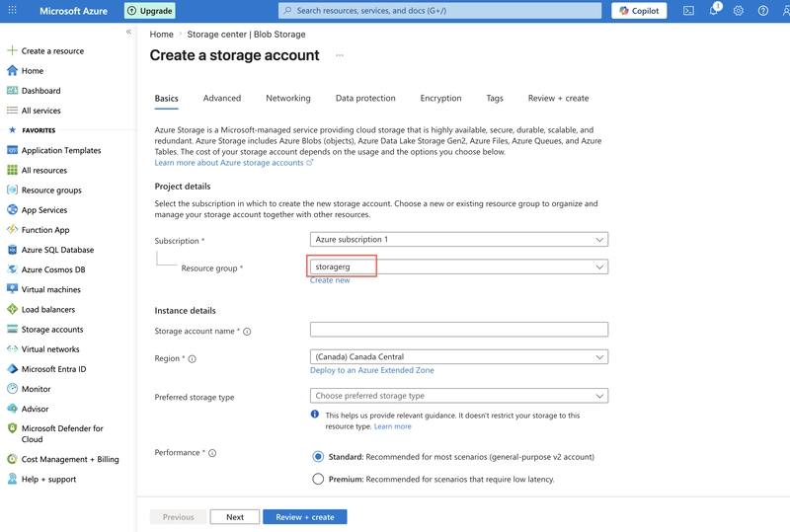The width and height of the screenshot is (790, 532).
Task: Click Create new resource group link
Action: tap(330, 280)
